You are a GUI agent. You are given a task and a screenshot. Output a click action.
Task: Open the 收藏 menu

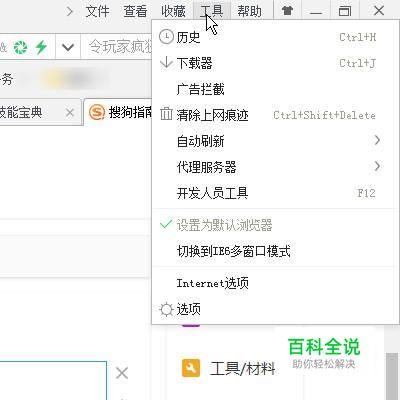coord(173,11)
